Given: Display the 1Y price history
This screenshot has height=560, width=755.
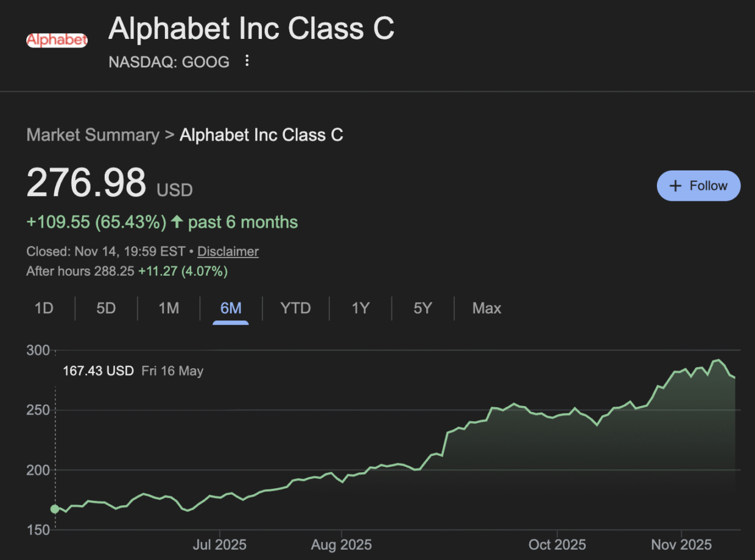Looking at the screenshot, I should tap(360, 309).
